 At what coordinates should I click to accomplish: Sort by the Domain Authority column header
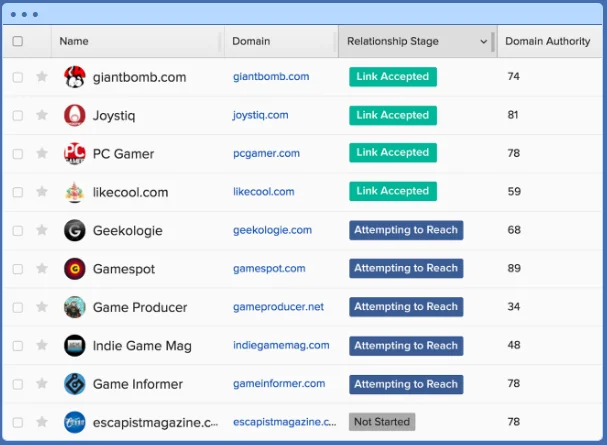(x=547, y=41)
